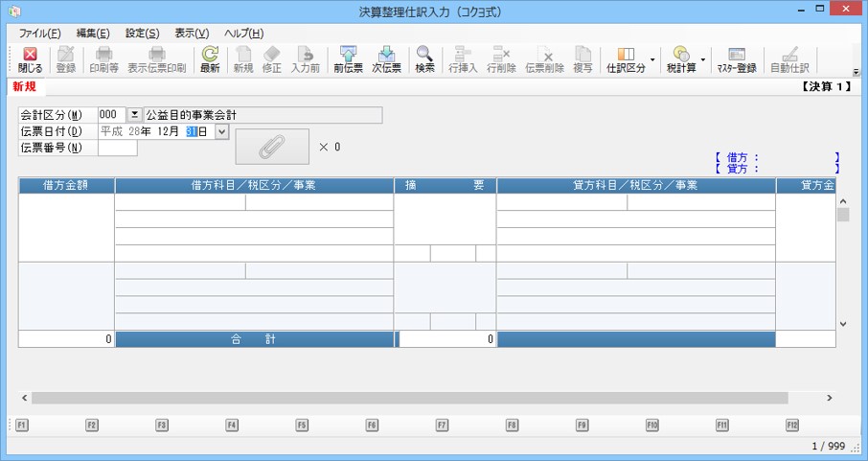Open マスター登録 from the toolbar
This screenshot has height=461, width=868.
click(736, 59)
